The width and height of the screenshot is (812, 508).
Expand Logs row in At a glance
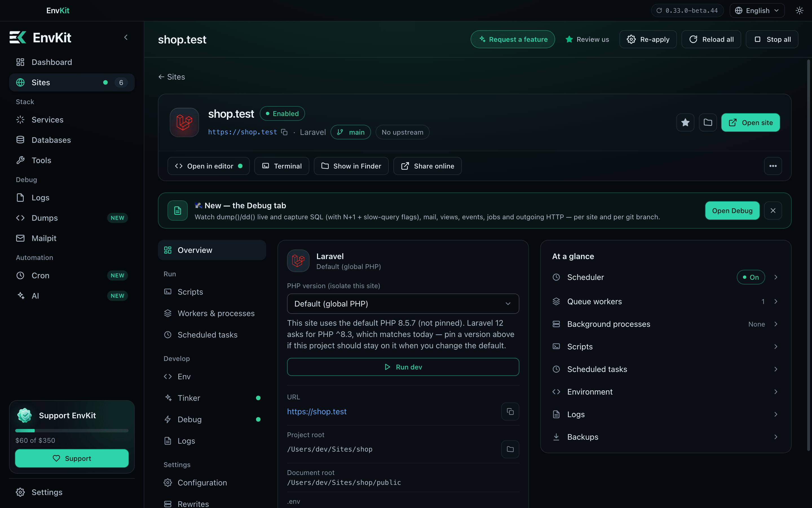point(665,414)
